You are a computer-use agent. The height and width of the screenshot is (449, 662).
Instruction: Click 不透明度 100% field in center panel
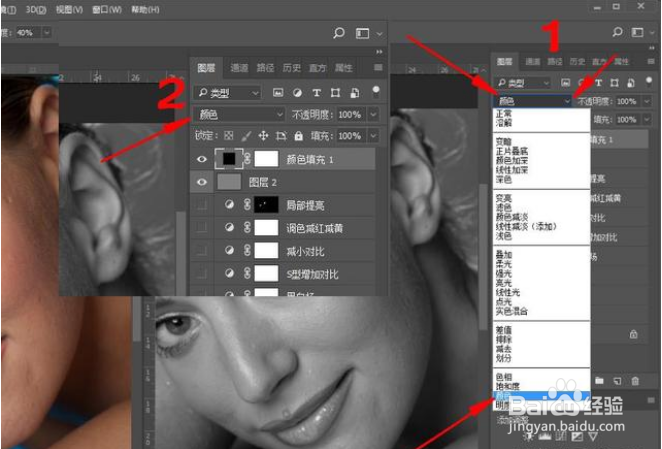tap(350, 114)
